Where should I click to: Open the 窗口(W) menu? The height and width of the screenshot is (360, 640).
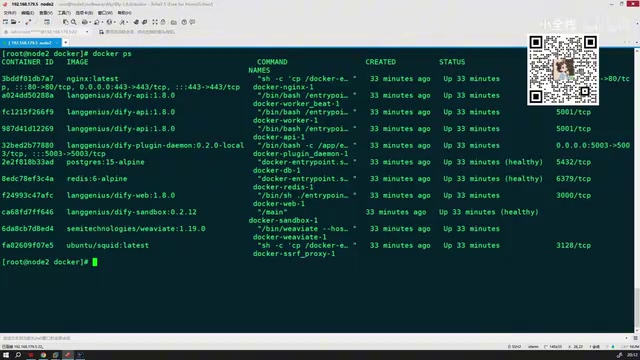point(105,13)
